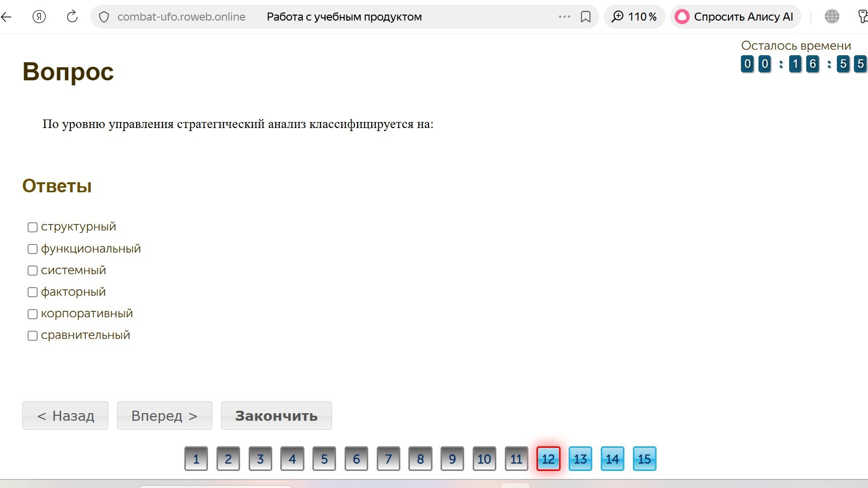Viewport: 868px width, 488px height.
Task: Click the address bar combat-ufo.roweb.online
Action: click(x=181, y=17)
